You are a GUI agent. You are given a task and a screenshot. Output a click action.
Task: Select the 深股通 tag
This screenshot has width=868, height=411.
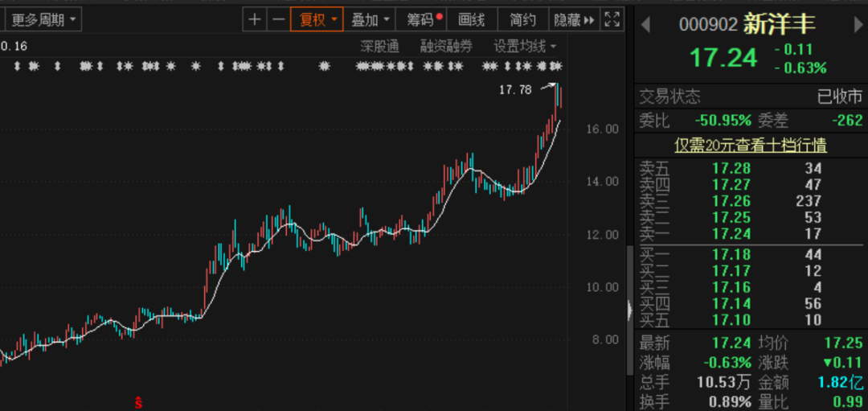[379, 46]
